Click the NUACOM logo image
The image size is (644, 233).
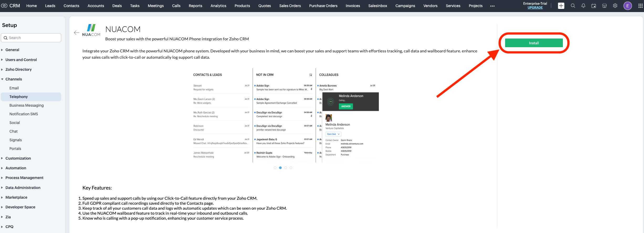91,30
